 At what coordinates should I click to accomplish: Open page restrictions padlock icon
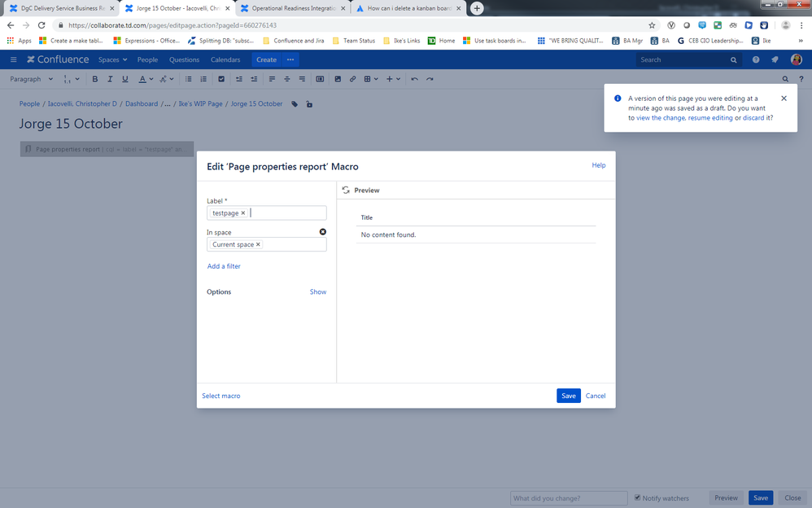(x=309, y=104)
